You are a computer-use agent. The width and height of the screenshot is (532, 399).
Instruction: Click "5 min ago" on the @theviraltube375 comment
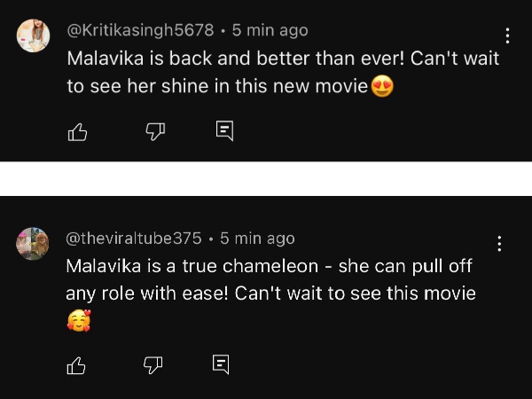click(x=257, y=238)
